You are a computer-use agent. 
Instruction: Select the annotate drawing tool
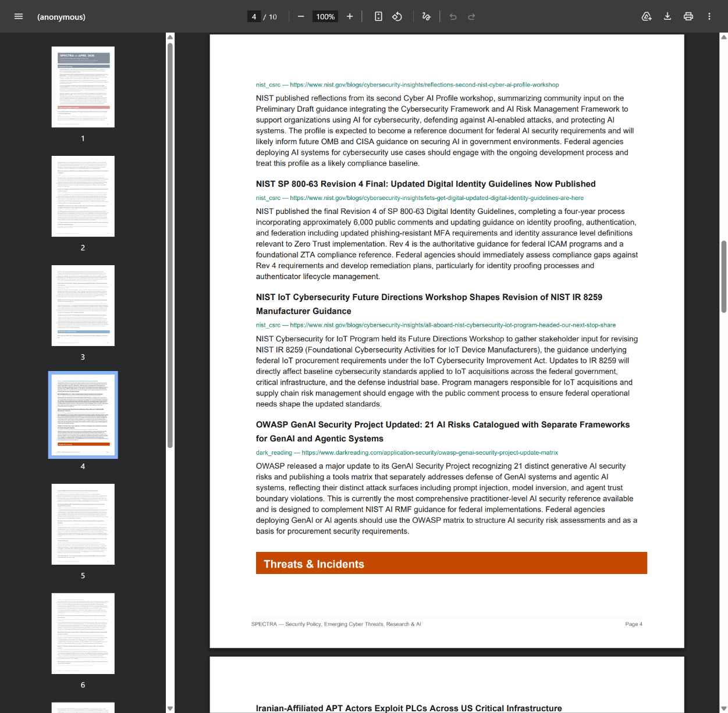click(426, 16)
